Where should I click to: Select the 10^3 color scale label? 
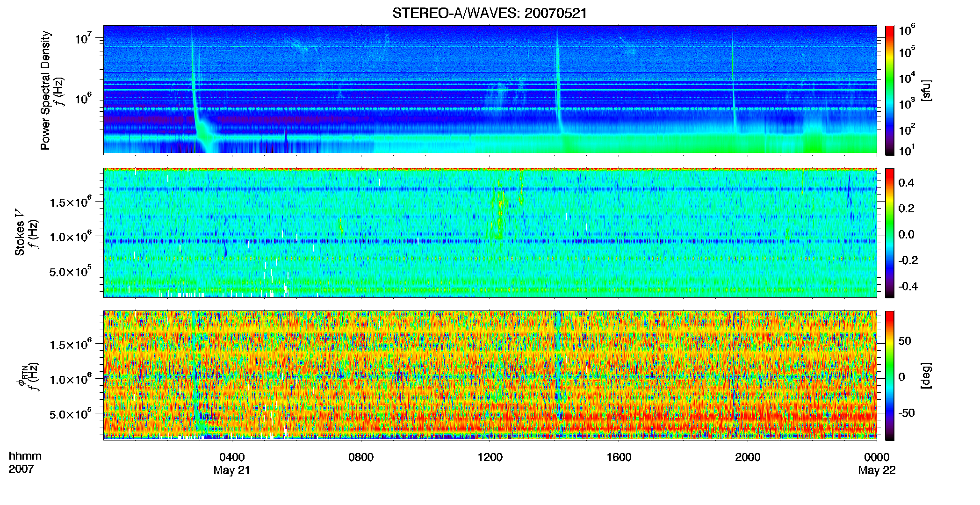907,103
